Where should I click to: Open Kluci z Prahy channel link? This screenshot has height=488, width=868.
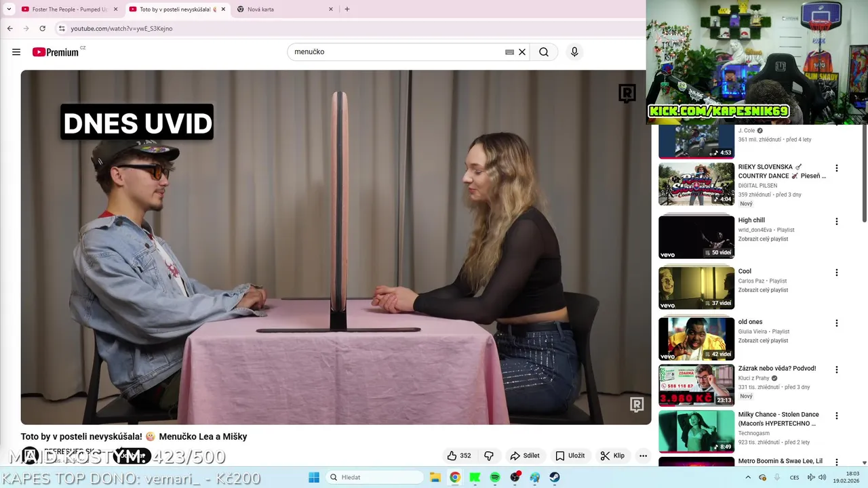tap(753, 378)
